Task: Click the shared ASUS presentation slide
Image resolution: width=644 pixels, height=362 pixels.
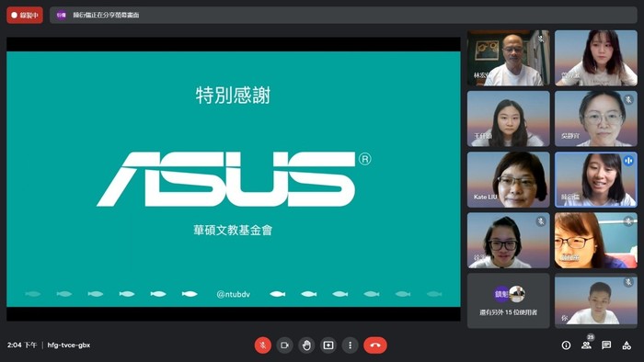Action: (234, 179)
